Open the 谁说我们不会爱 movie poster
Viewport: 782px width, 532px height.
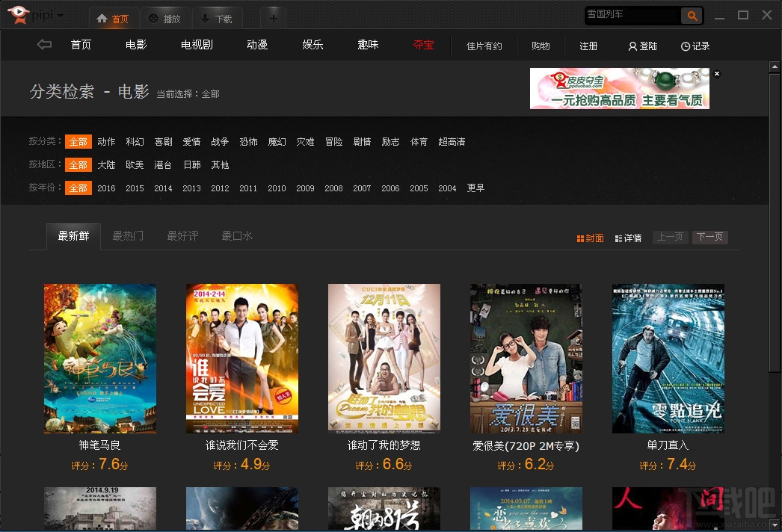[242, 359]
